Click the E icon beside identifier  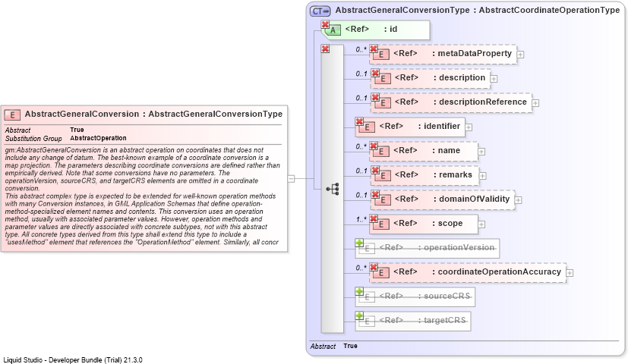(x=368, y=127)
